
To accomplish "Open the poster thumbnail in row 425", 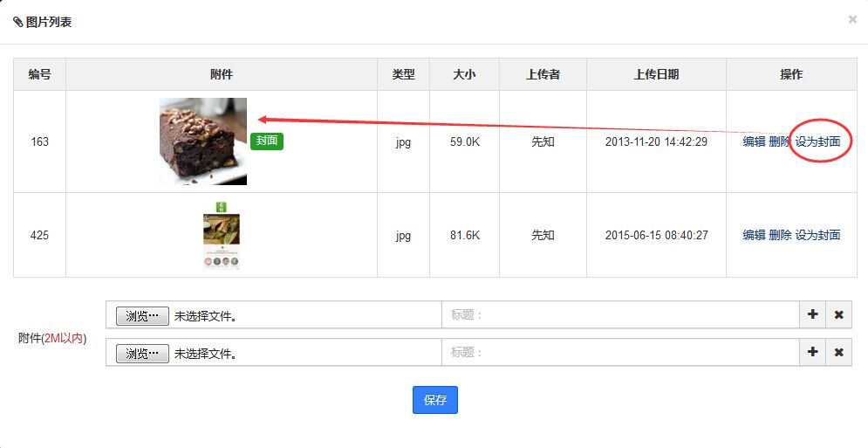I will point(222,236).
